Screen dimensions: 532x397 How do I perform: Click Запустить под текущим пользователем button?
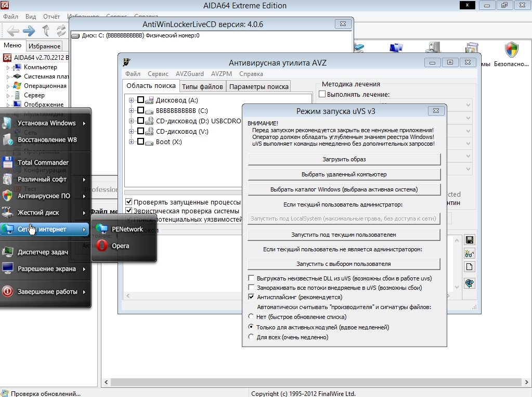click(x=344, y=235)
